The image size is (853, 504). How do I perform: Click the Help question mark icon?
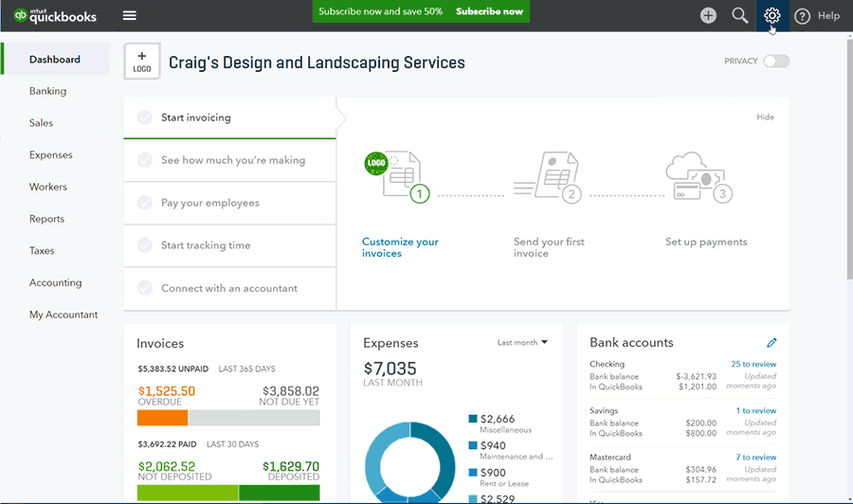pos(803,16)
